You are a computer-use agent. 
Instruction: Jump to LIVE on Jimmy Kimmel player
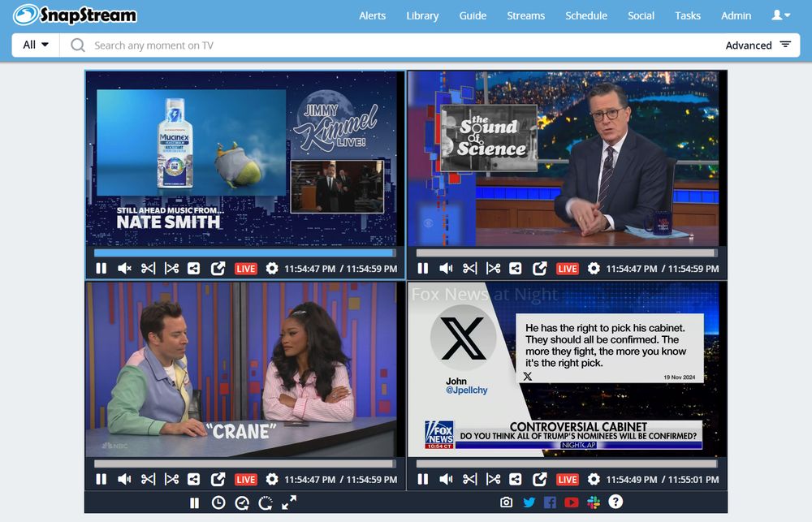point(245,269)
